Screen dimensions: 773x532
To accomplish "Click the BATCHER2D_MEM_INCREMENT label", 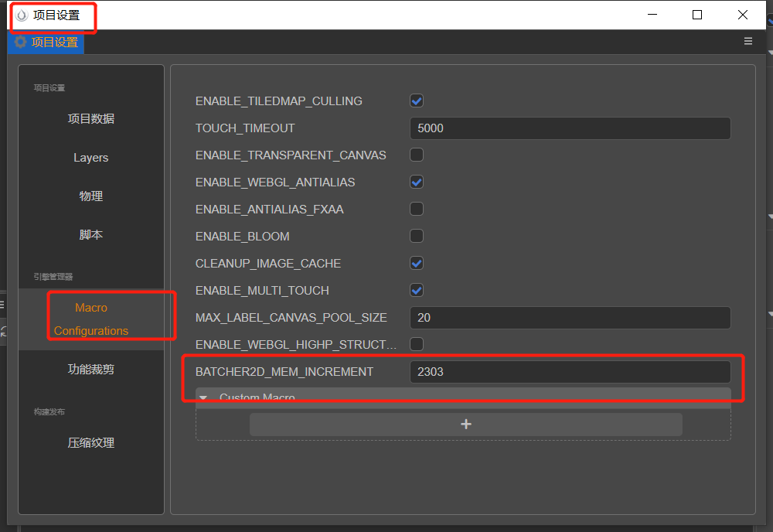I will pyautogui.click(x=284, y=372).
